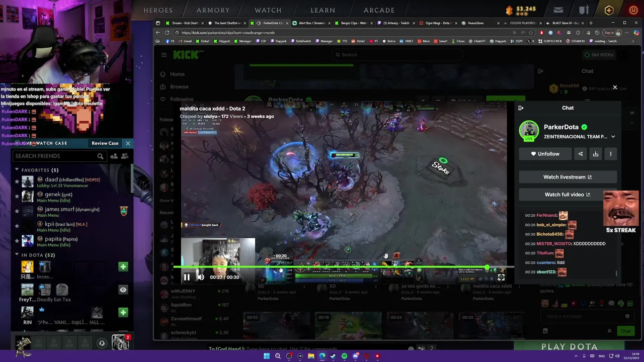Open a new browser tab
This screenshot has width=644, height=362.
(x=591, y=23)
